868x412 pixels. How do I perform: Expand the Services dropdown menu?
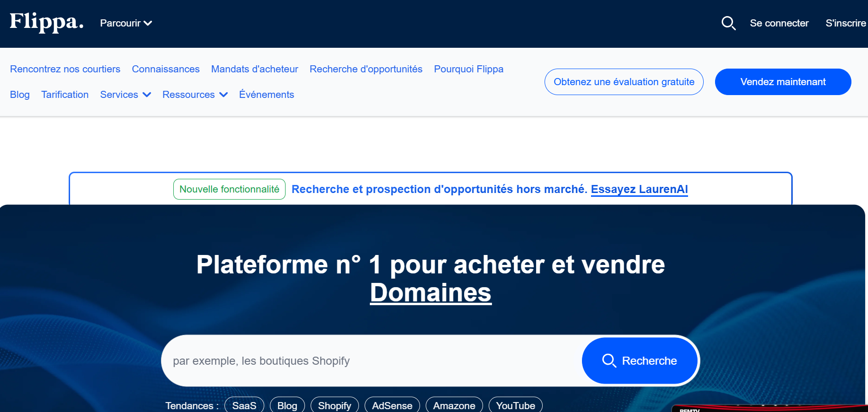click(x=125, y=95)
